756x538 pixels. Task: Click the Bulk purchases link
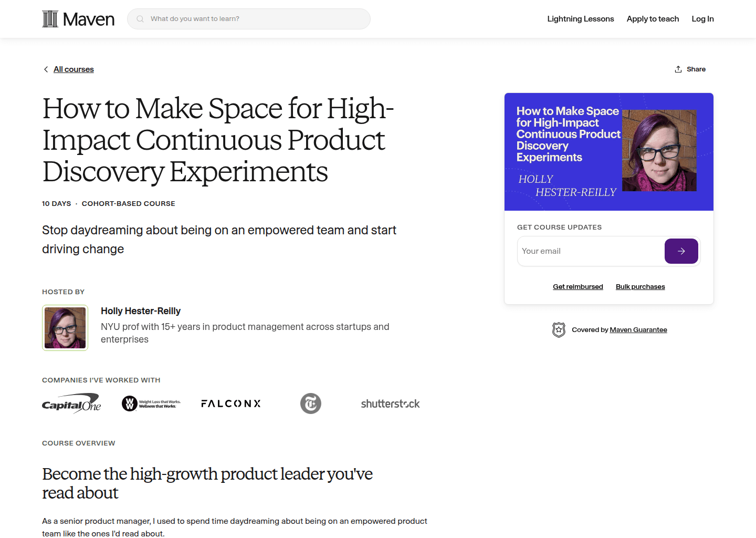[x=640, y=286]
